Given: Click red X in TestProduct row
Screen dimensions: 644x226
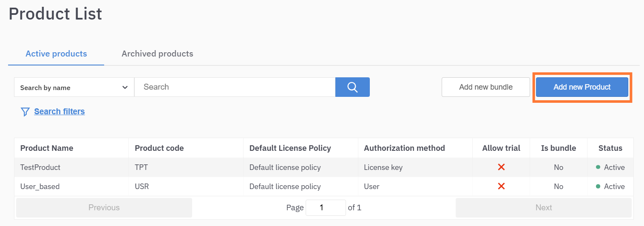Looking at the screenshot, I should pyautogui.click(x=501, y=167).
